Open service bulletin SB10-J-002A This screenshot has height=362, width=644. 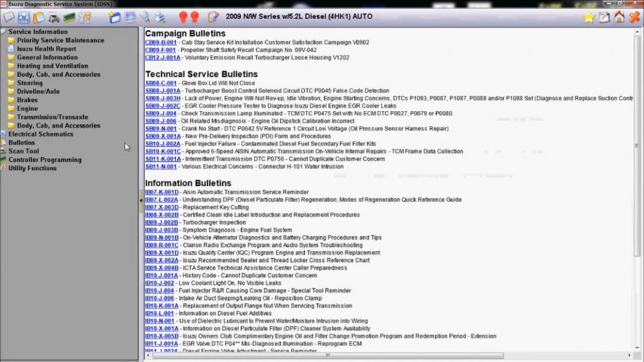[x=163, y=144]
